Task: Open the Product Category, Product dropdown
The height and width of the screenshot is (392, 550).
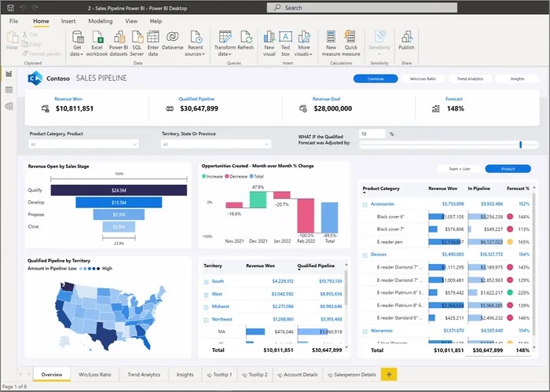Action: (83, 144)
